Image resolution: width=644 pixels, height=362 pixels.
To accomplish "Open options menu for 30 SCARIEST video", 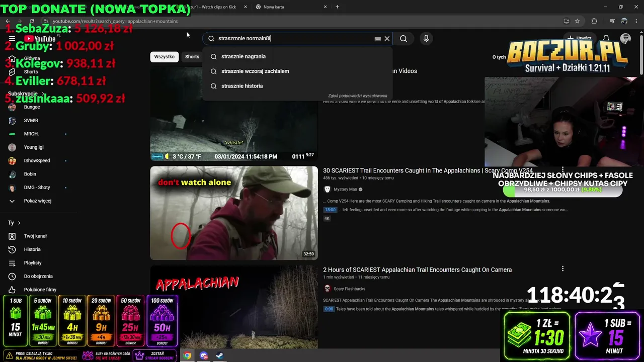I will pyautogui.click(x=562, y=170).
